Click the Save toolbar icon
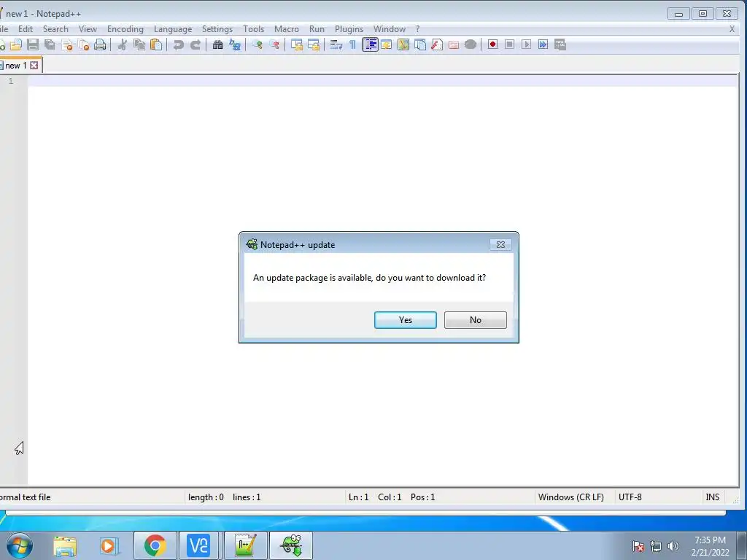The height and width of the screenshot is (560, 747). point(33,44)
